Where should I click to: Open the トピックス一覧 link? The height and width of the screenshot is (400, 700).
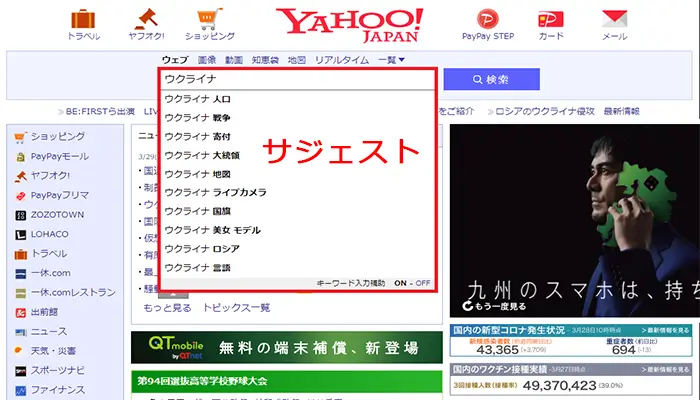pyautogui.click(x=236, y=308)
